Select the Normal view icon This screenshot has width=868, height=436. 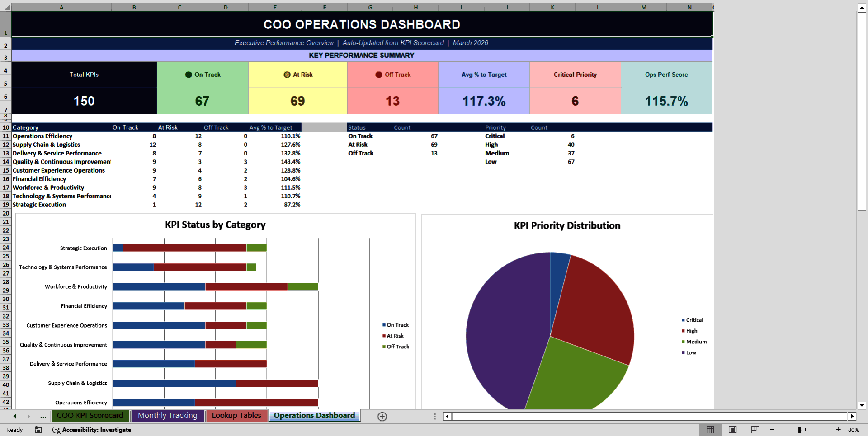(x=710, y=430)
